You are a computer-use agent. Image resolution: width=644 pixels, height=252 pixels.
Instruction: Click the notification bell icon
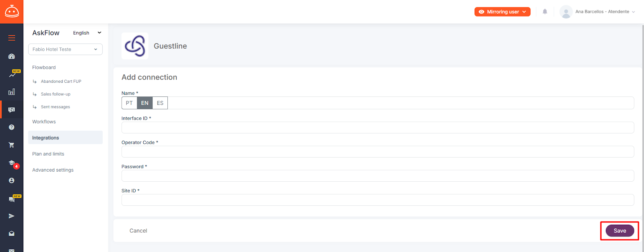[x=545, y=12]
